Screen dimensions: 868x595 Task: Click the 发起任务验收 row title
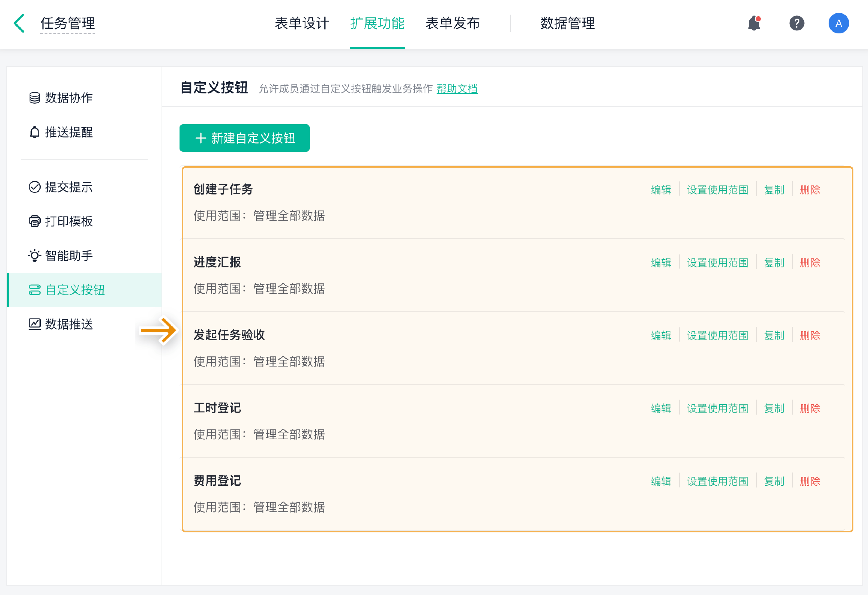pos(229,335)
